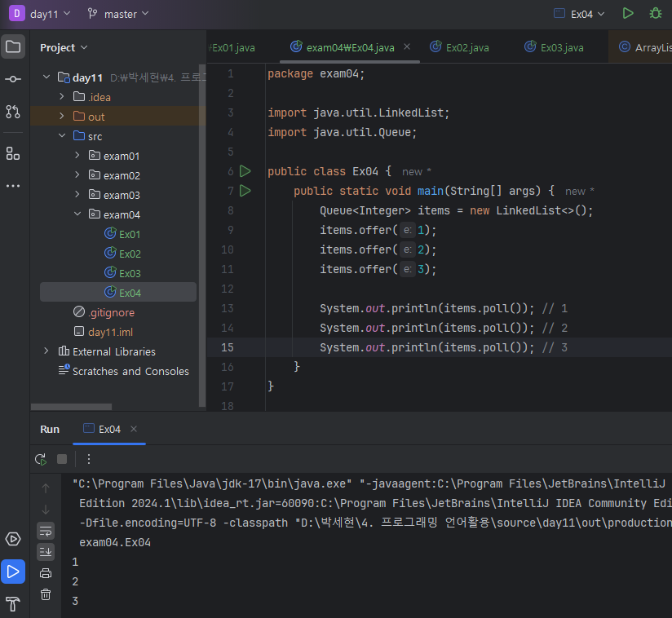Expand the exam02 package
The width and height of the screenshot is (672, 618).
pyautogui.click(x=77, y=174)
